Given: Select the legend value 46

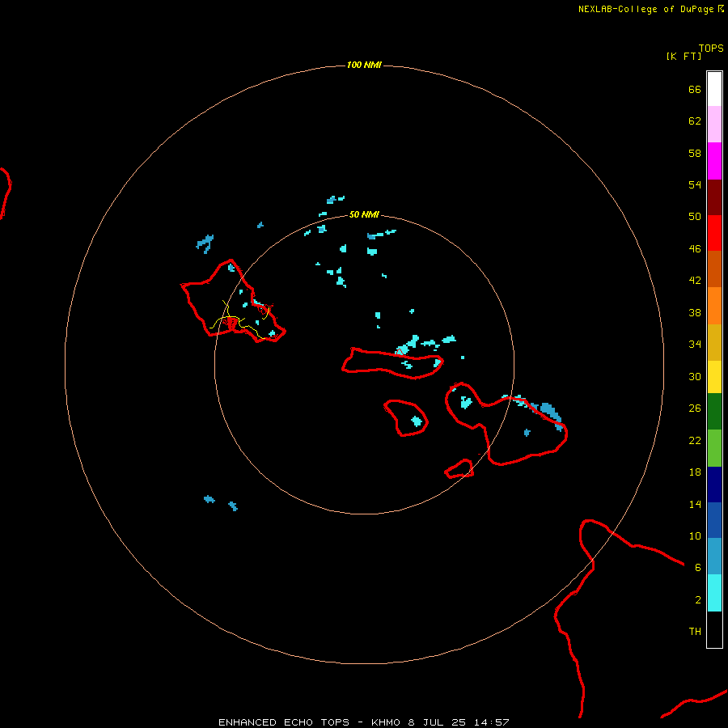Looking at the screenshot, I should [695, 249].
